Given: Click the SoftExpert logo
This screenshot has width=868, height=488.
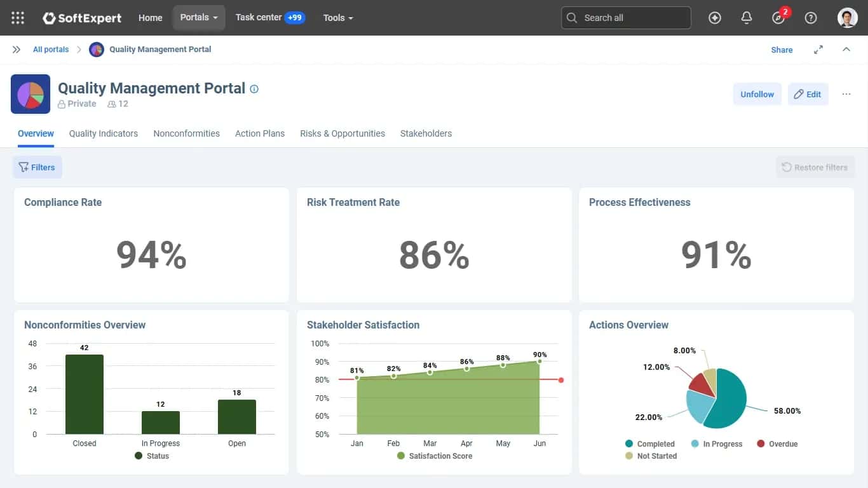Looking at the screenshot, I should tap(82, 18).
